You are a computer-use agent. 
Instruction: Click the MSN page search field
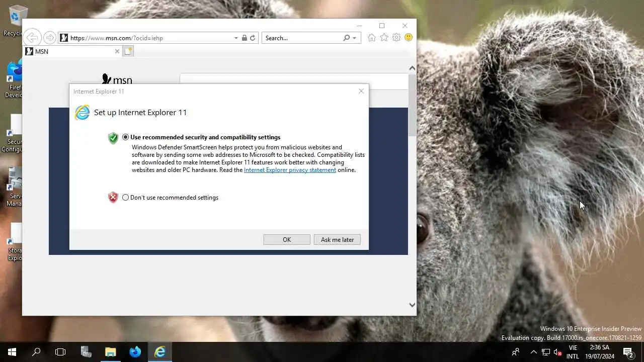point(294,81)
